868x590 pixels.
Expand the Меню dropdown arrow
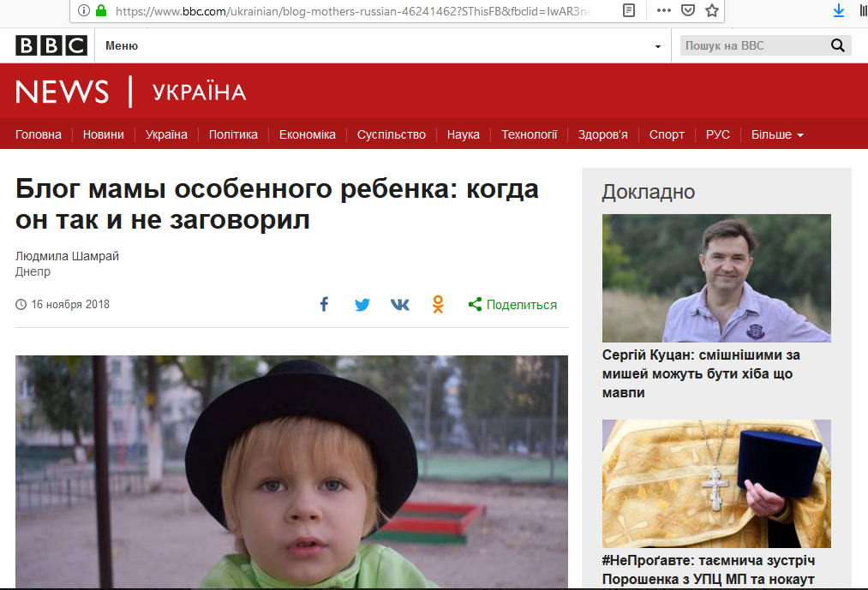pyautogui.click(x=658, y=46)
